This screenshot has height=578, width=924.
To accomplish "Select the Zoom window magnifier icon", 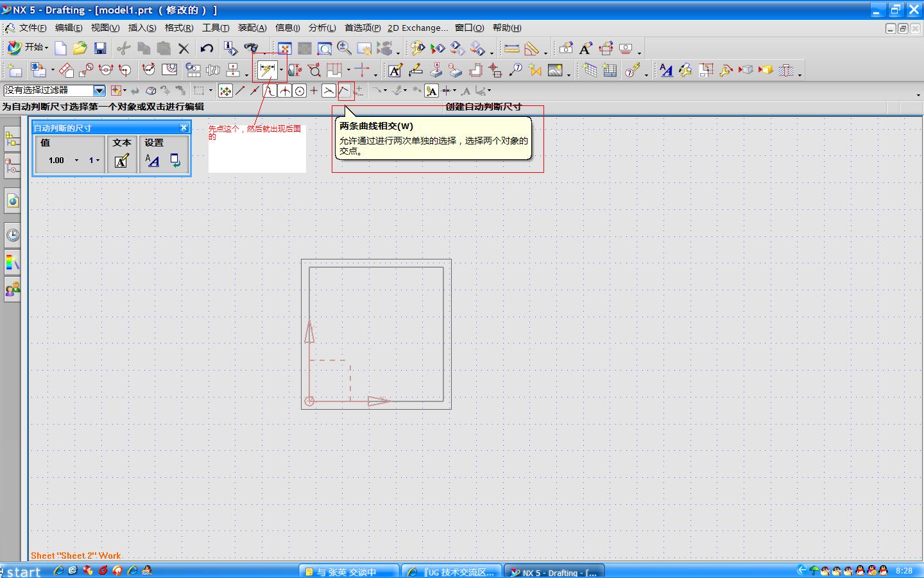I will click(325, 48).
